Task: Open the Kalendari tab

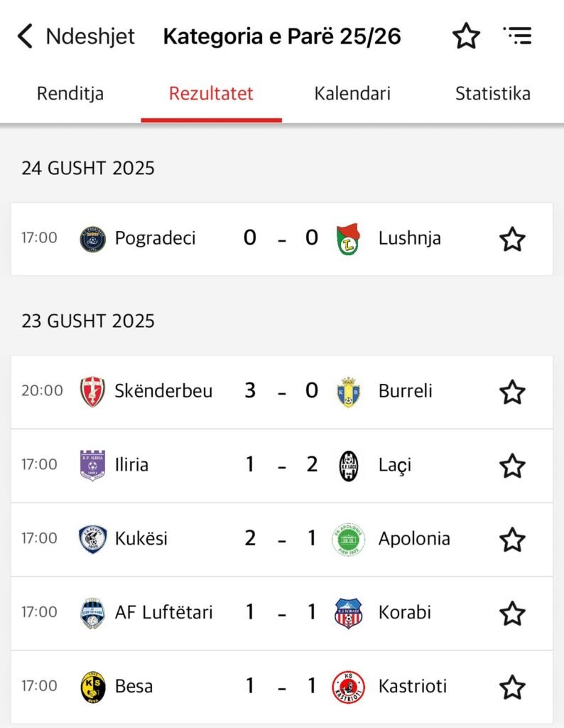Action: click(x=352, y=93)
